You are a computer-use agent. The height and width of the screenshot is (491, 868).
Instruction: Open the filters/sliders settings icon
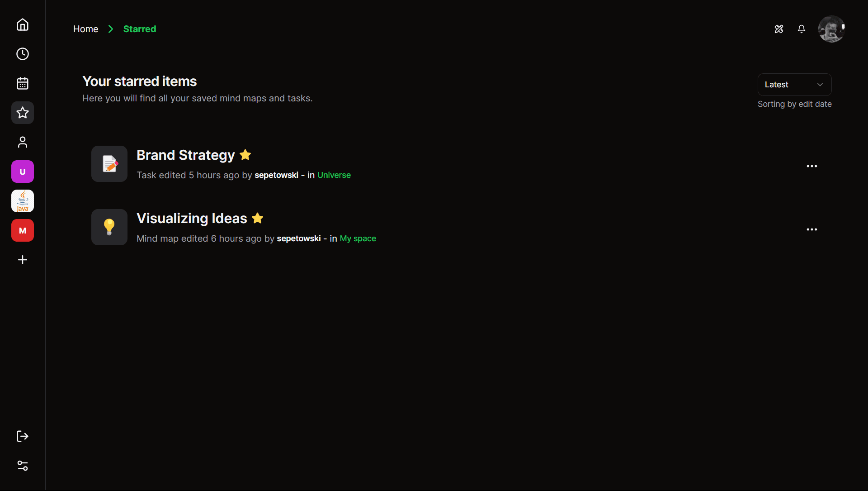pos(23,465)
